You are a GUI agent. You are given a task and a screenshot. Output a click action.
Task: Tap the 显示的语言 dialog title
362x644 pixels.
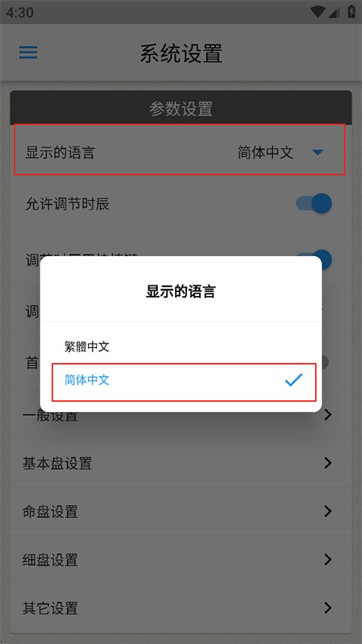pos(181,292)
